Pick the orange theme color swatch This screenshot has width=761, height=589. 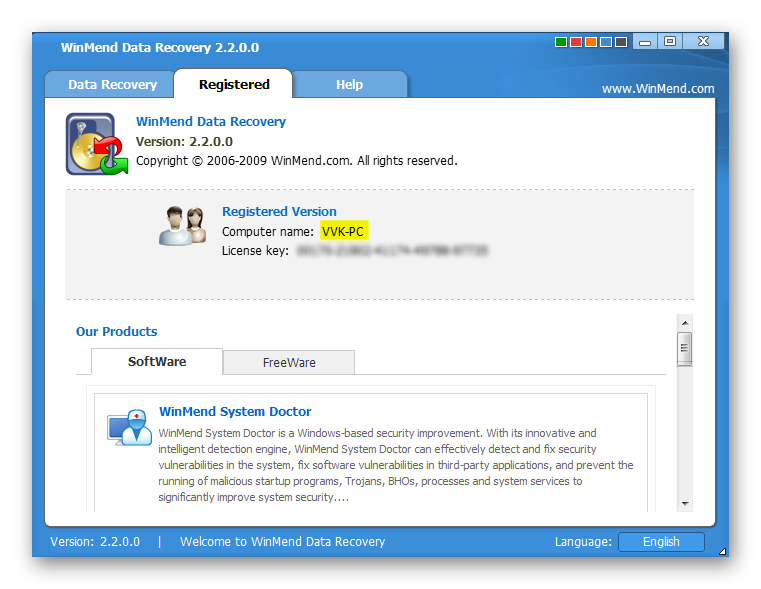[591, 42]
